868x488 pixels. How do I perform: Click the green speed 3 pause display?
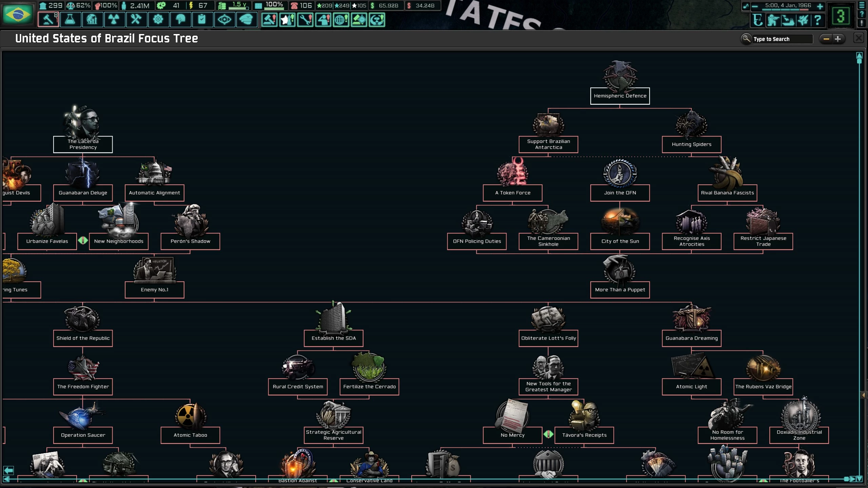841,16
